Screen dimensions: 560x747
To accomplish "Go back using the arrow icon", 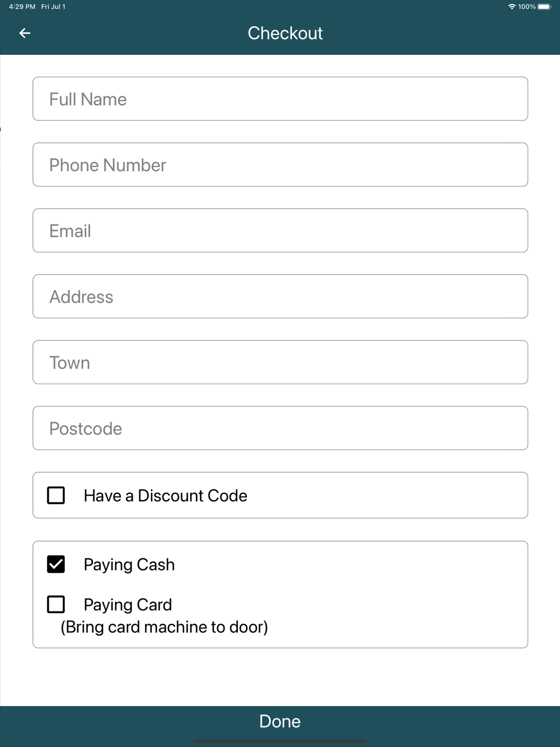I will pos(25,33).
